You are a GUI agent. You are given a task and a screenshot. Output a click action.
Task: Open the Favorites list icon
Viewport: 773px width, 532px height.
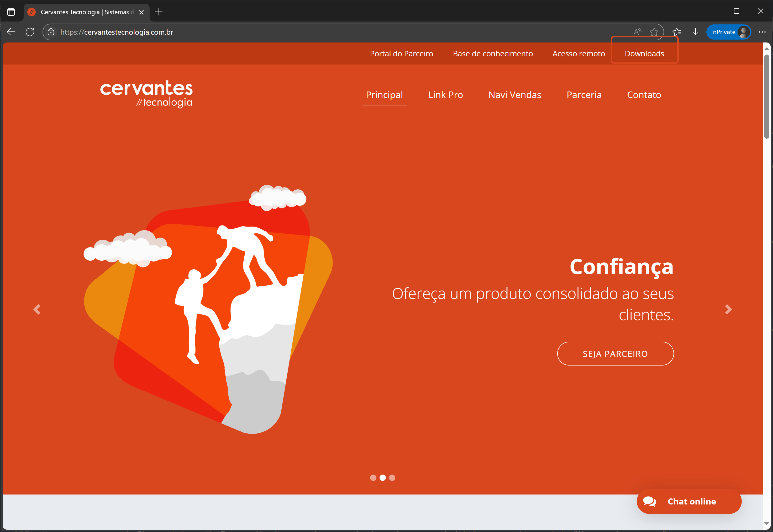(677, 32)
